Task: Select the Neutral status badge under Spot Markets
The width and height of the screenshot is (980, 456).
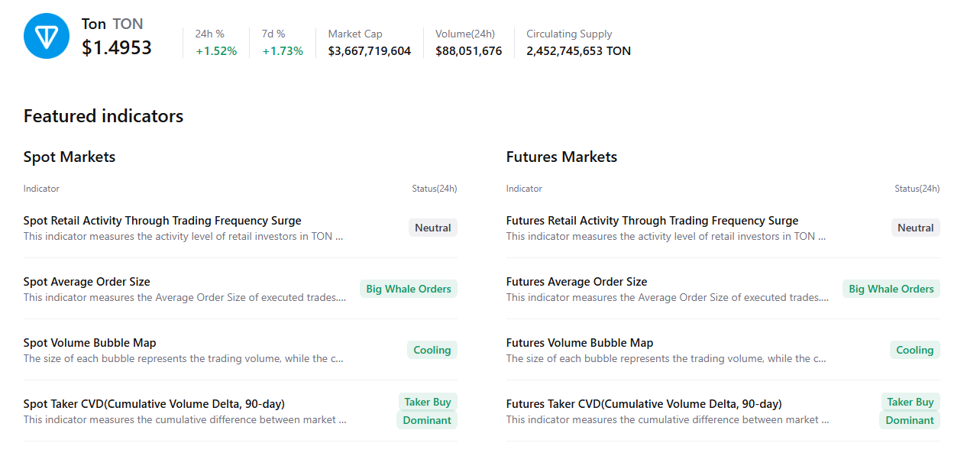Action: point(432,227)
